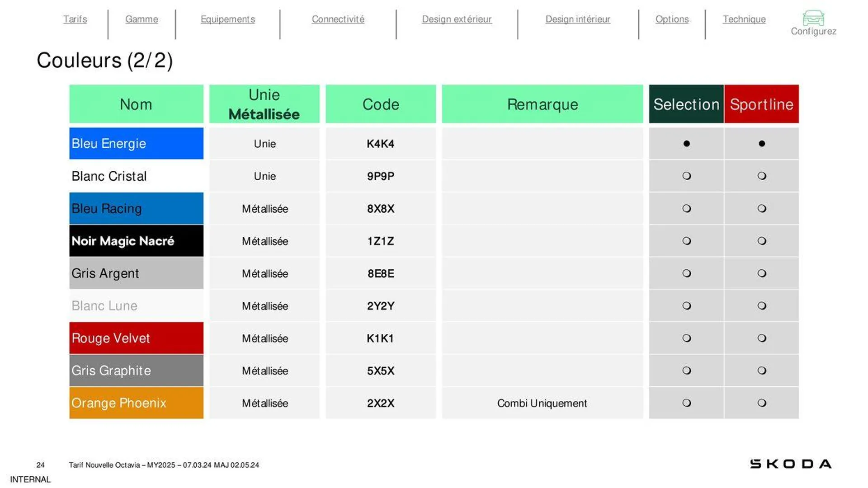Select Sportline circle for Gris Graphite
Screen dimensions: 868x488
[x=762, y=371]
